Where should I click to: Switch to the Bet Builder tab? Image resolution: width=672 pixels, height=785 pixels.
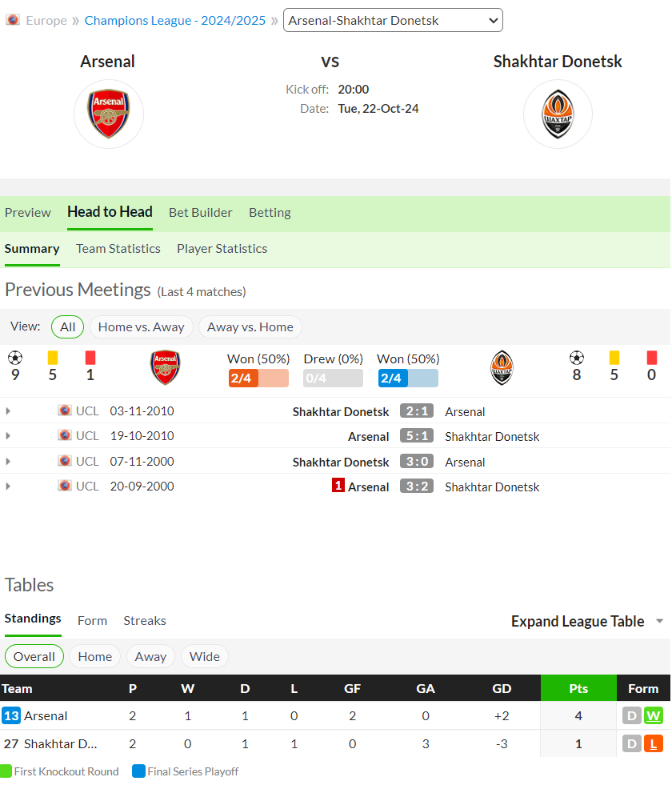pos(201,213)
